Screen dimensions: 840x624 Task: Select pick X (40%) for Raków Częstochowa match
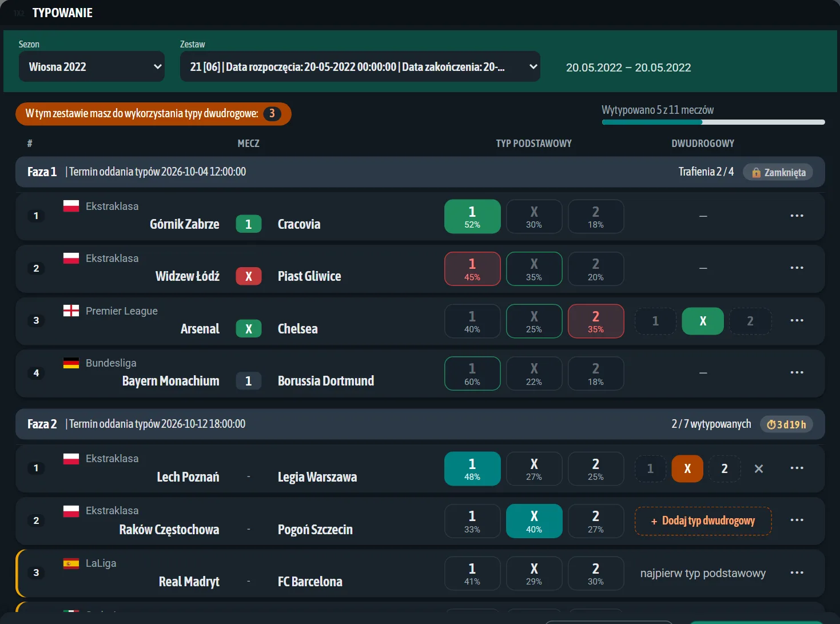click(x=534, y=521)
